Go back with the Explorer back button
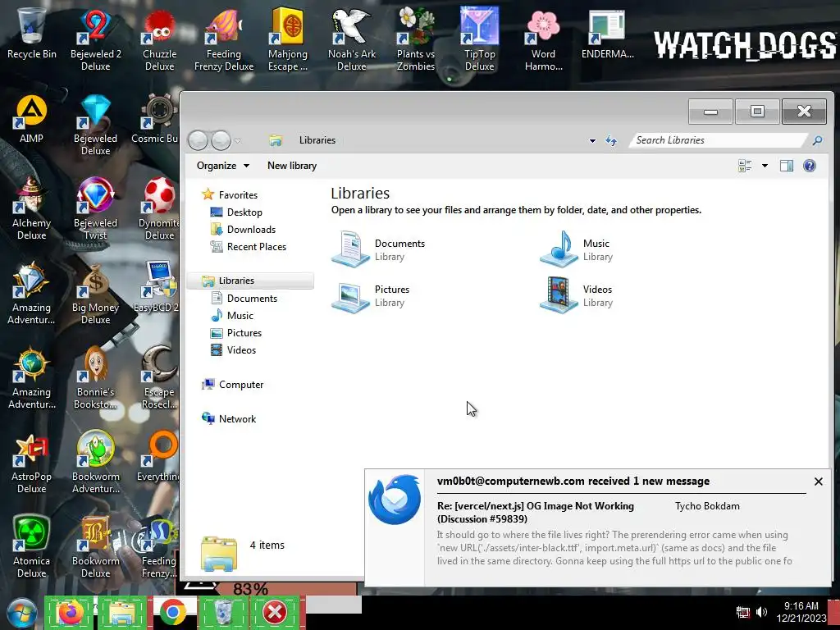 pos(198,140)
